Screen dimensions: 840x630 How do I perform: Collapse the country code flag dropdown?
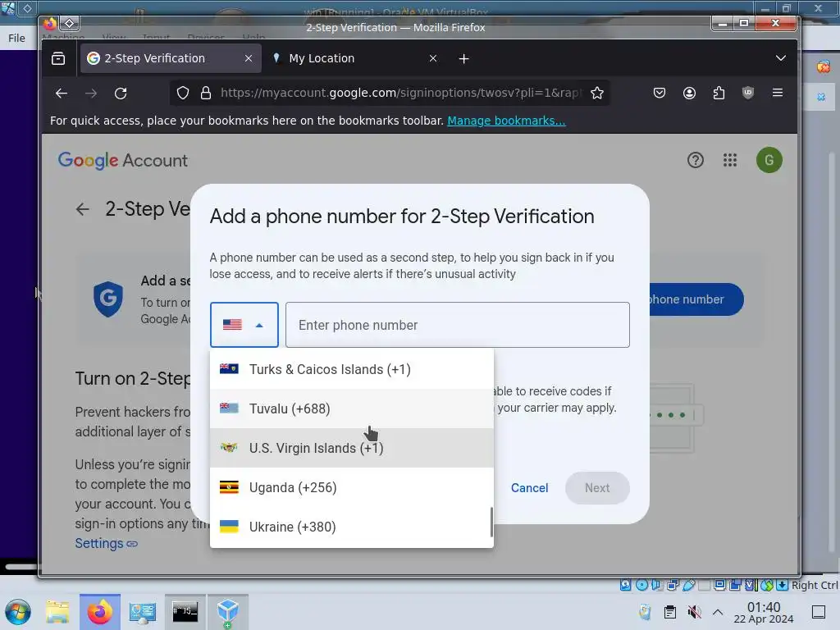point(244,325)
